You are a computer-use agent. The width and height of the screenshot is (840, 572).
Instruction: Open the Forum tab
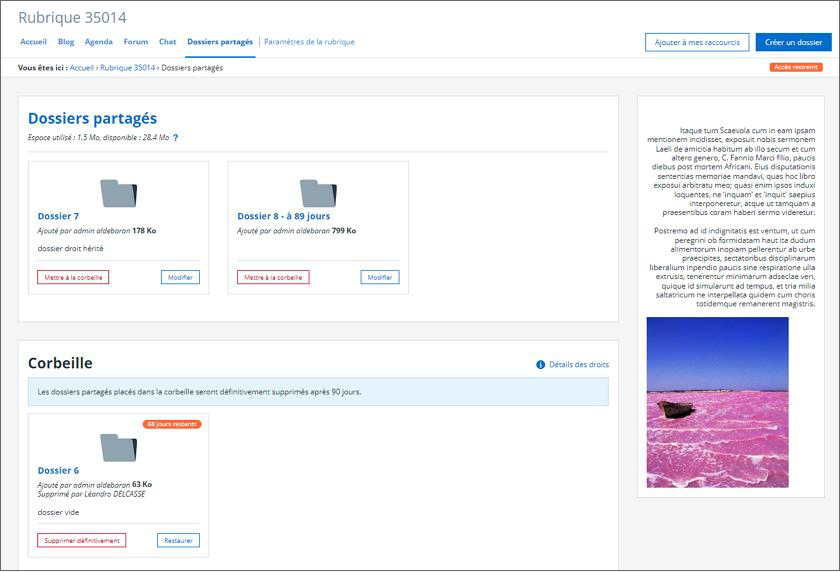coord(136,42)
